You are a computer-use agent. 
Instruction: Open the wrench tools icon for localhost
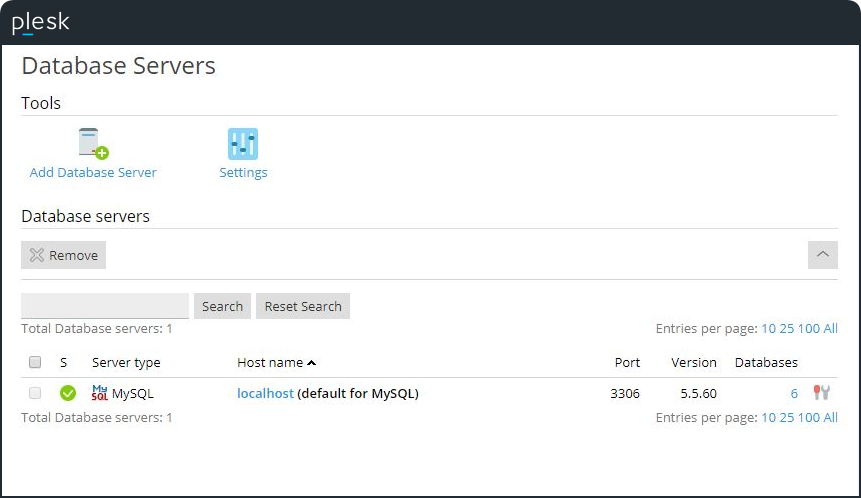pyautogui.click(x=822, y=393)
